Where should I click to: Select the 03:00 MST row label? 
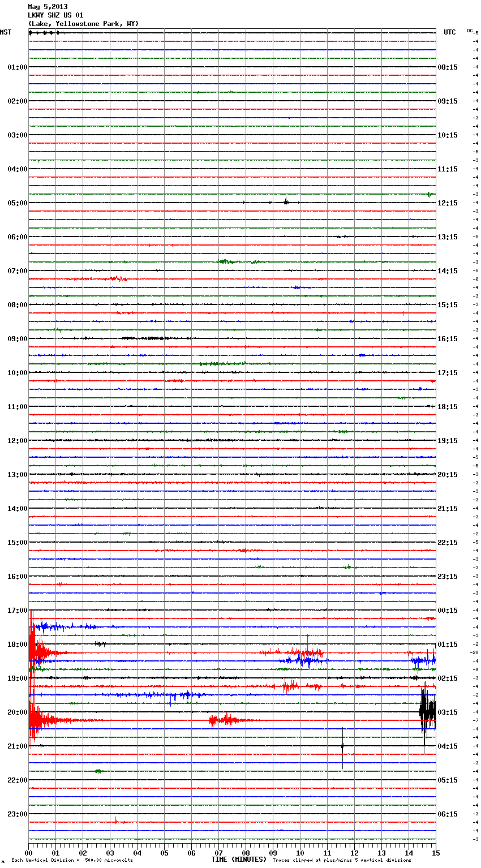[x=18, y=135]
